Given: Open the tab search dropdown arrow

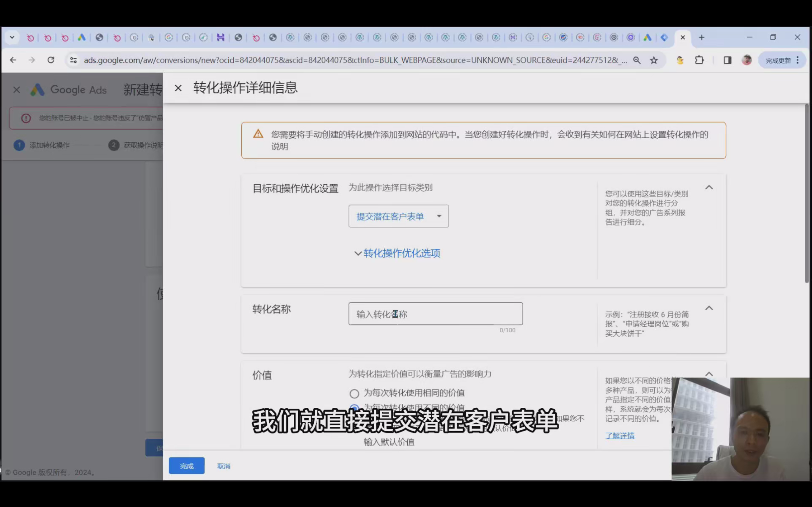Looking at the screenshot, I should click(12, 37).
